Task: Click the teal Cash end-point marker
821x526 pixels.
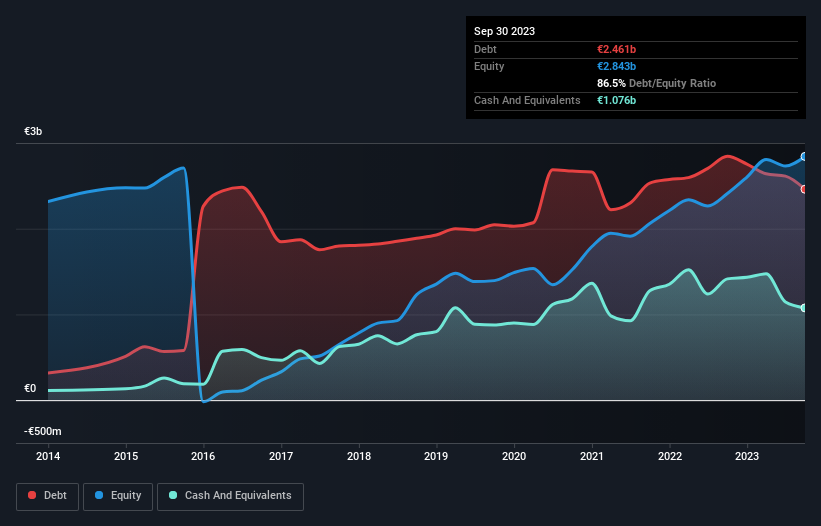Action: pyautogui.click(x=804, y=308)
